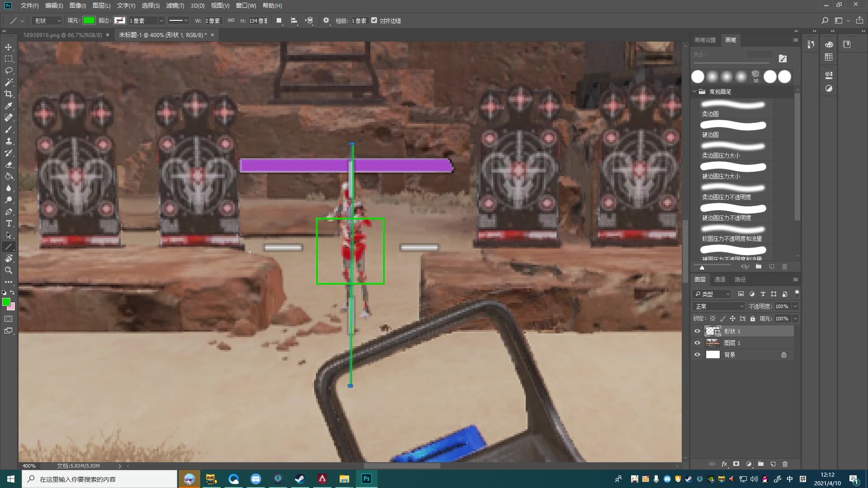This screenshot has height=488, width=868.
Task: Hide the 形状 1 layer
Action: [697, 331]
